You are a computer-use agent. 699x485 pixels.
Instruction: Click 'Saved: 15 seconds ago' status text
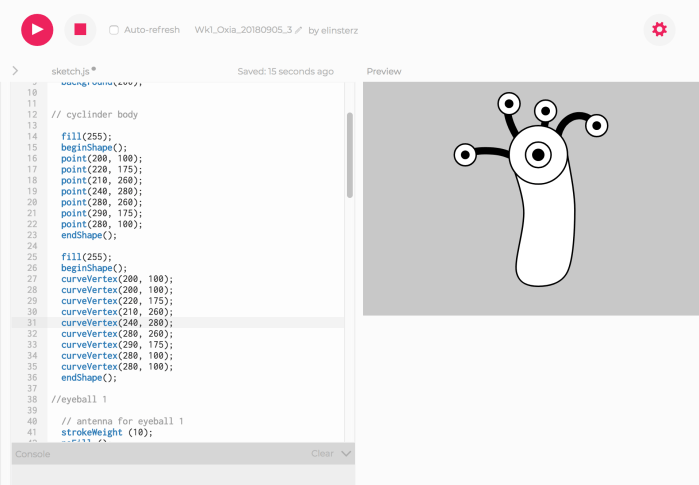[285, 71]
